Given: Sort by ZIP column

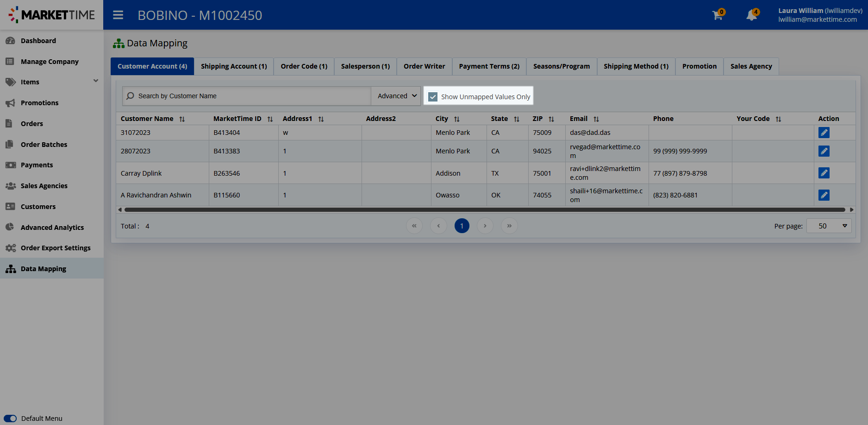Looking at the screenshot, I should [551, 119].
